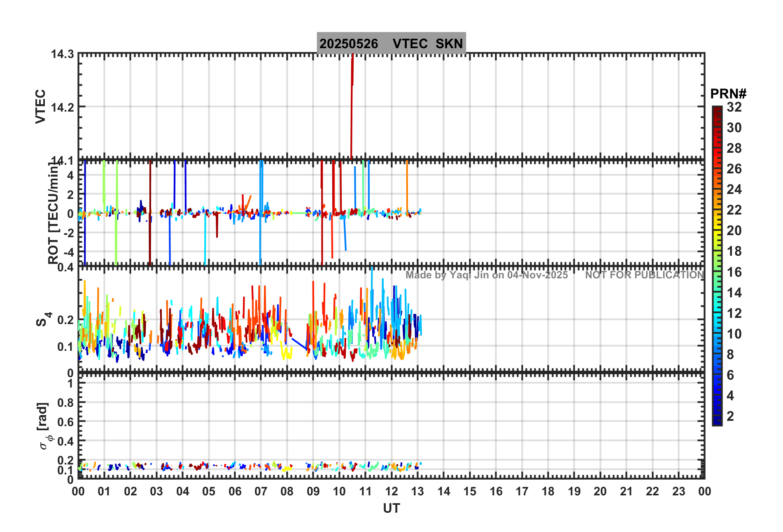Click the "14.2" tick on VTEC axis
The height and width of the screenshot is (532, 783).
(62, 107)
